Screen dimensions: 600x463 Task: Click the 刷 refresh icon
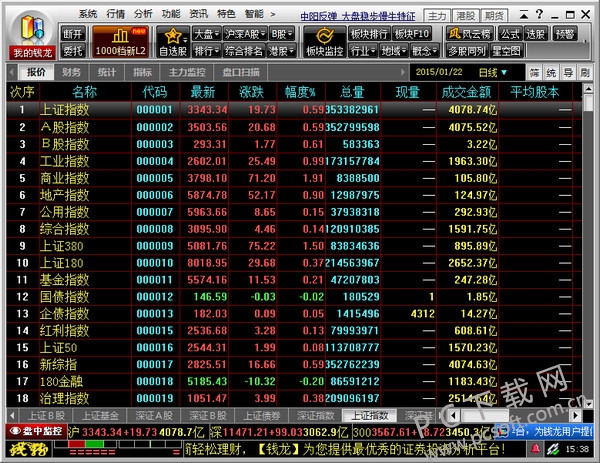(585, 73)
